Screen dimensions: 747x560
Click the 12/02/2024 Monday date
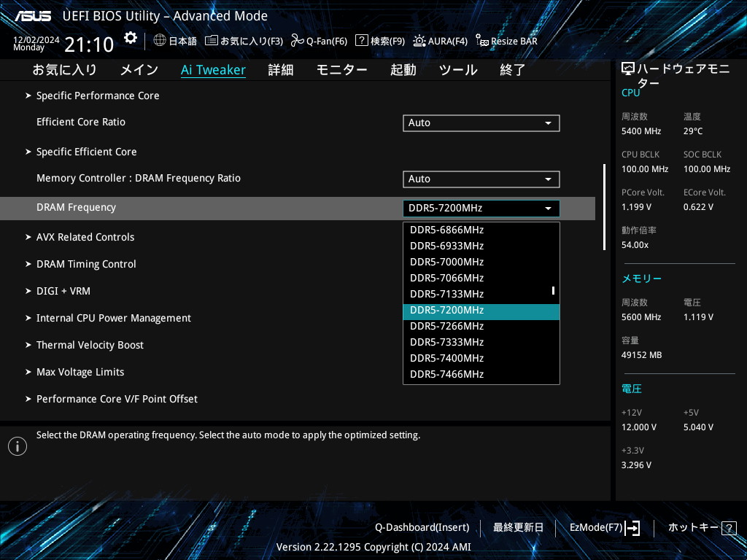[36, 43]
